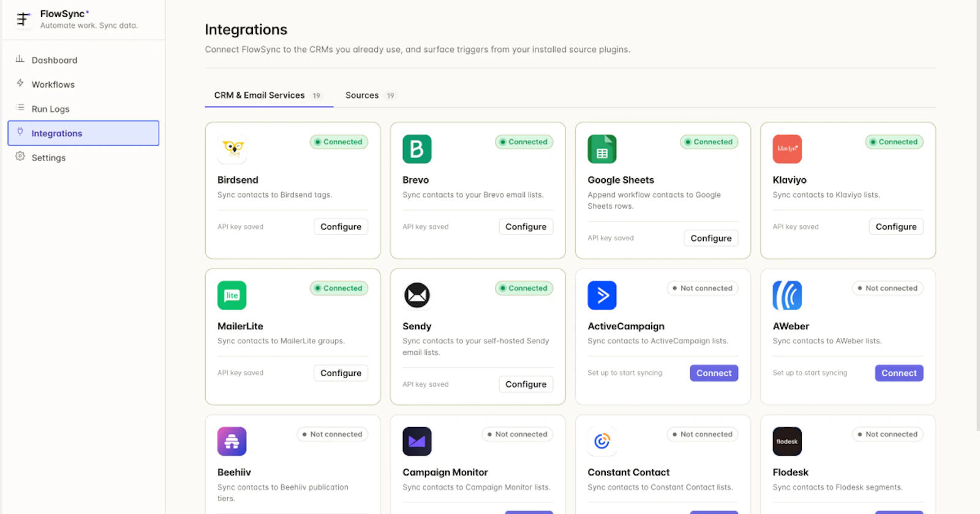Click the Integrations page heading
The height and width of the screenshot is (514, 980).
coord(246,30)
